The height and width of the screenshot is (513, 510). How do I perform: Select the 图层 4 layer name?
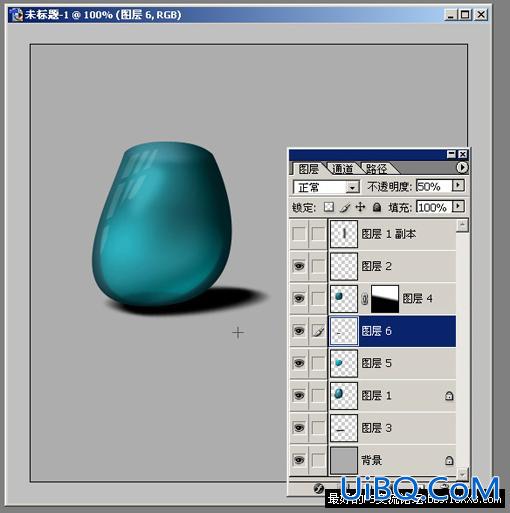pyautogui.click(x=417, y=298)
